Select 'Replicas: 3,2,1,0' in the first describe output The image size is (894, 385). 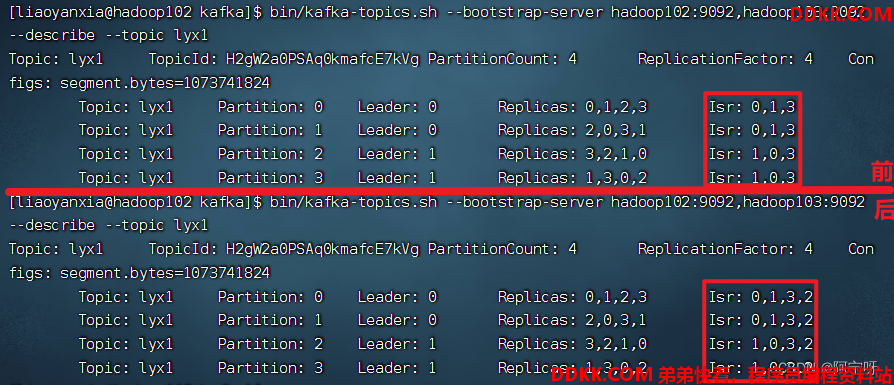pyautogui.click(x=572, y=154)
